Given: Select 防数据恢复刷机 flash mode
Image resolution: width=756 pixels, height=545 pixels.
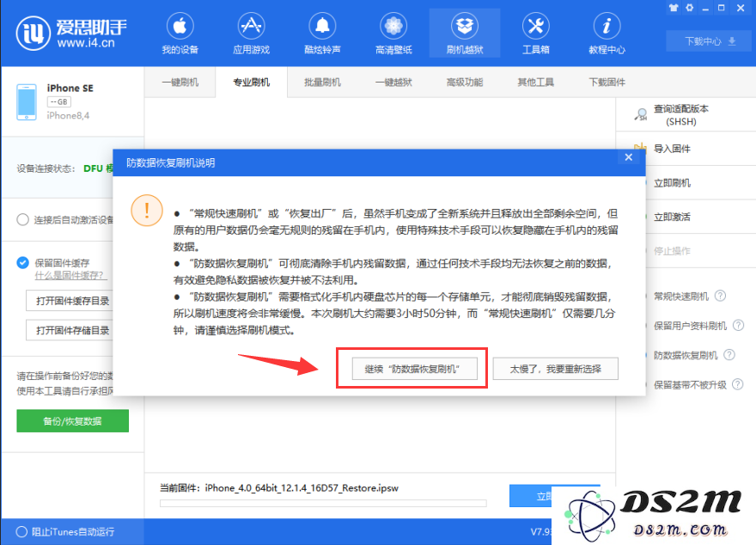Looking at the screenshot, I should (x=686, y=356).
